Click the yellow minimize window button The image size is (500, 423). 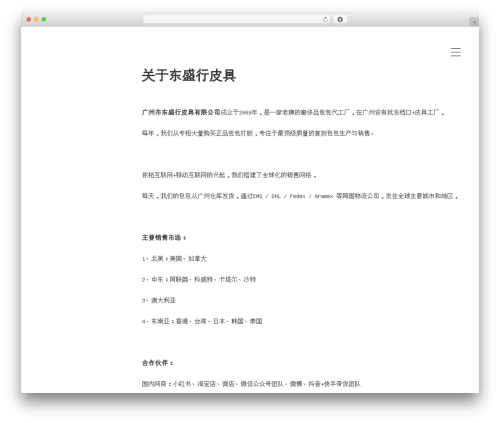click(36, 20)
